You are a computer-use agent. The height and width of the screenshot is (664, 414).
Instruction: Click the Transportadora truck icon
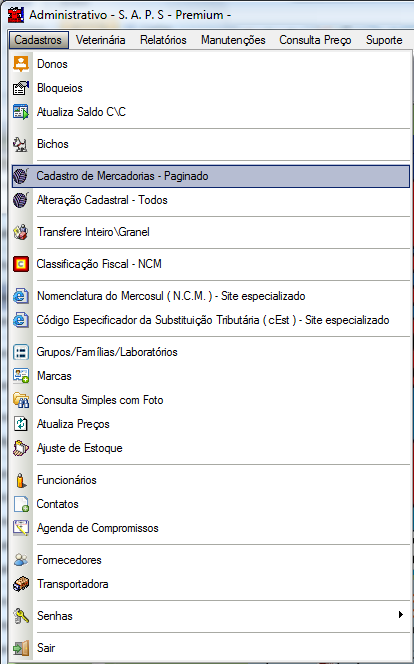point(21,584)
